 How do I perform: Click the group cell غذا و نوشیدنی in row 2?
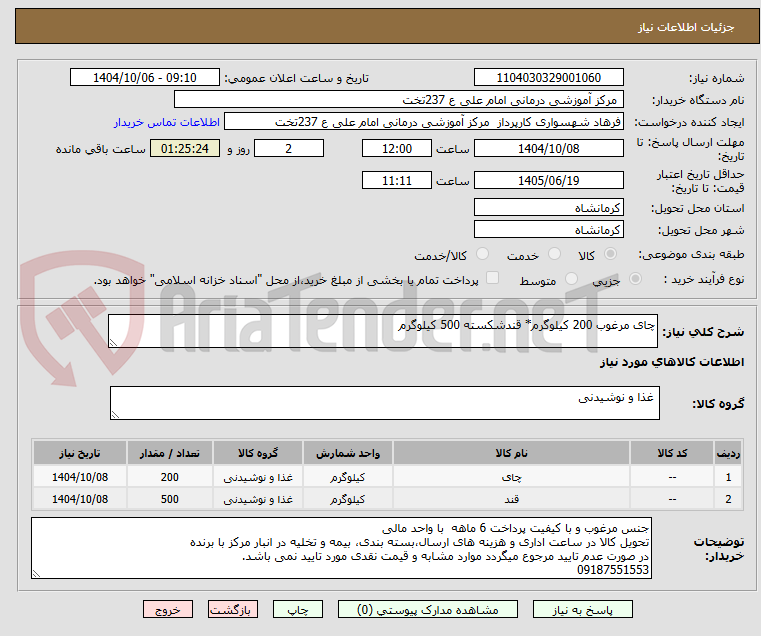click(258, 499)
